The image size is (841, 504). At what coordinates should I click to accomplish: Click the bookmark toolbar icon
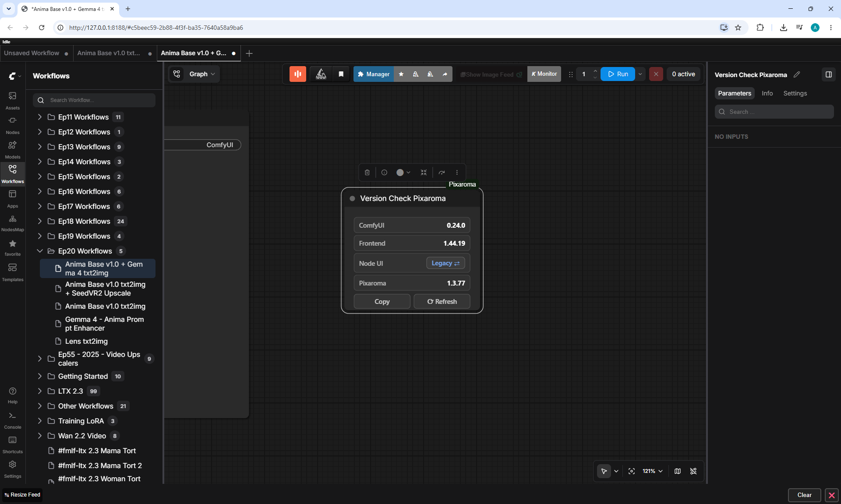pos(341,74)
